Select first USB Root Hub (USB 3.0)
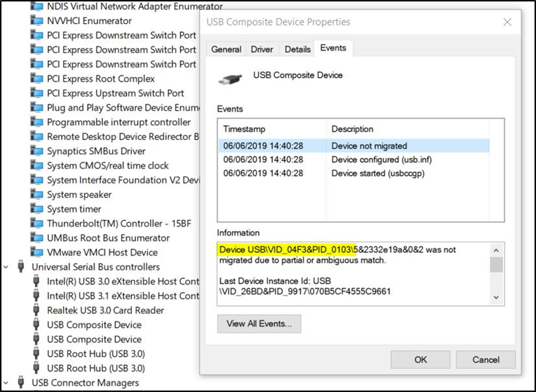The width and height of the screenshot is (536, 392). (96, 354)
